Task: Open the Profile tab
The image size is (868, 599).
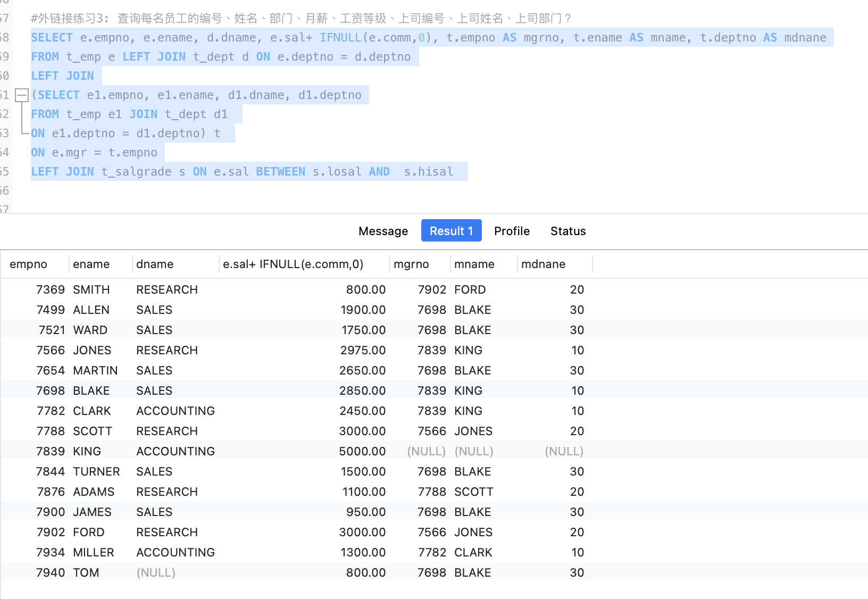Action: [x=512, y=231]
